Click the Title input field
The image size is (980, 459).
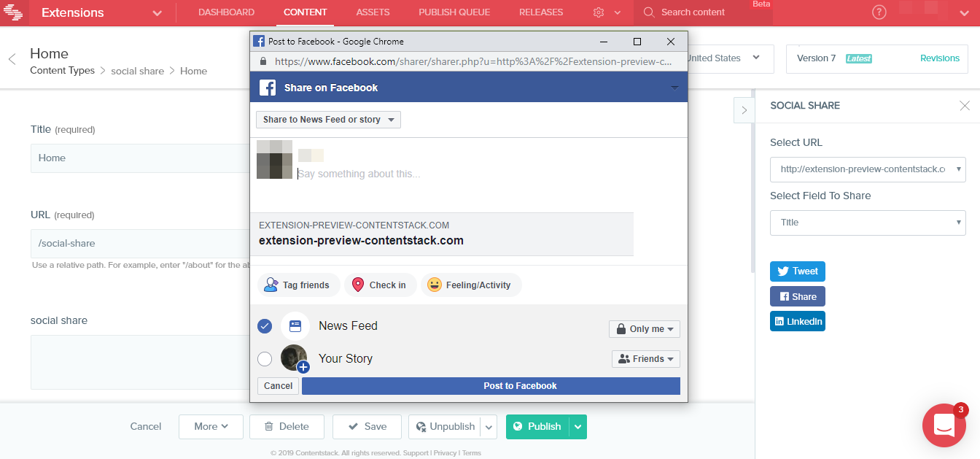point(140,158)
